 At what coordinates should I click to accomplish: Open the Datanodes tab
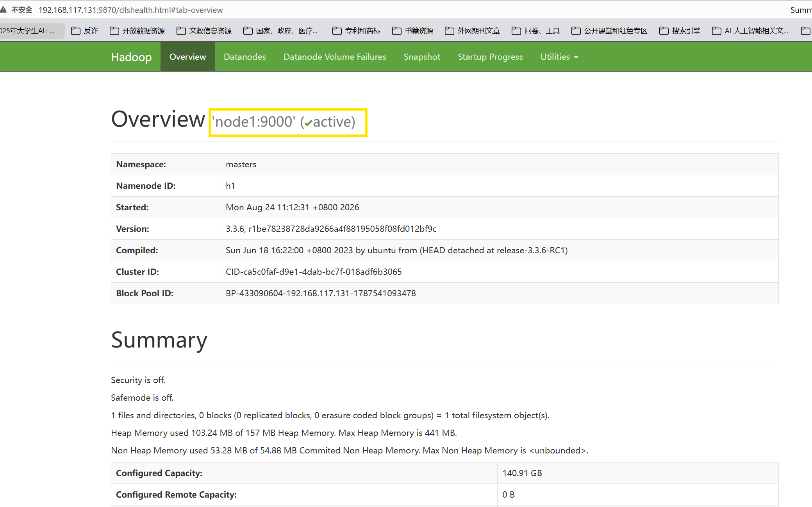245,57
